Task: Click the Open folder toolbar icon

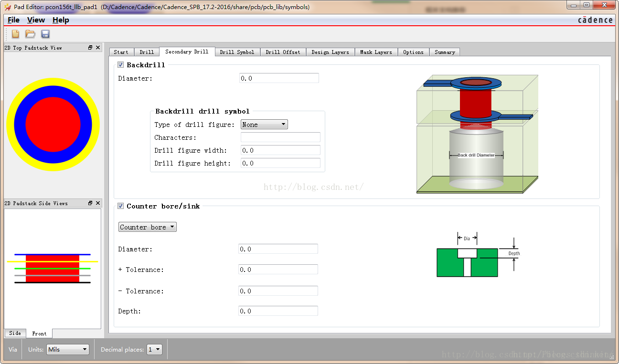Action: pos(30,34)
